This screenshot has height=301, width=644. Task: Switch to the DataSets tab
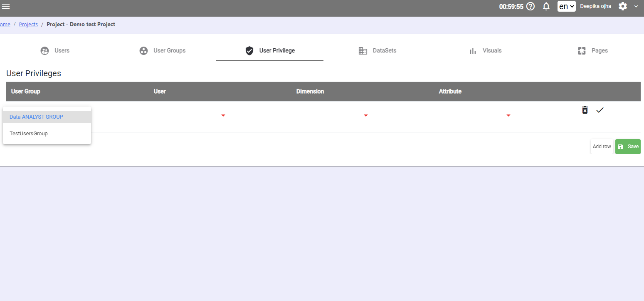(385, 50)
